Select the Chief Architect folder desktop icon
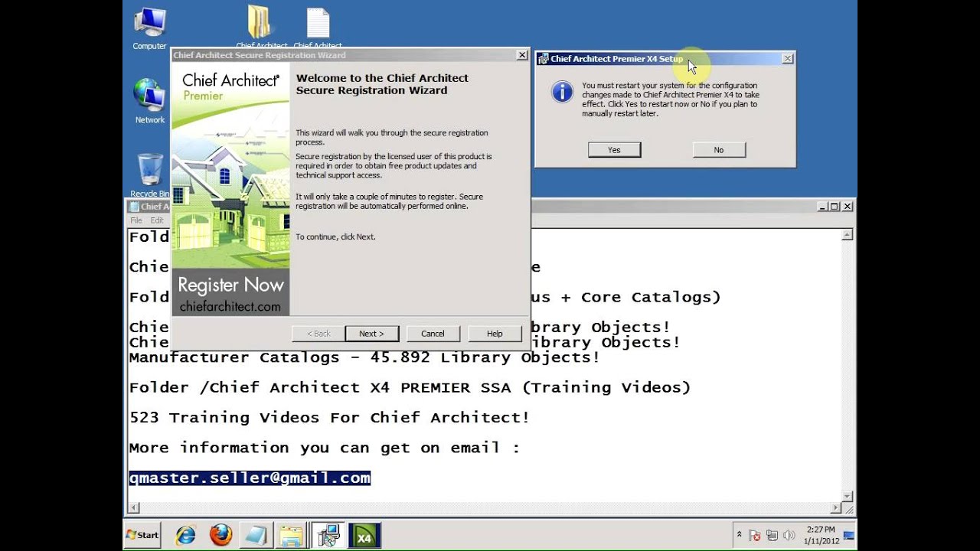The height and width of the screenshot is (551, 980). click(x=261, y=28)
